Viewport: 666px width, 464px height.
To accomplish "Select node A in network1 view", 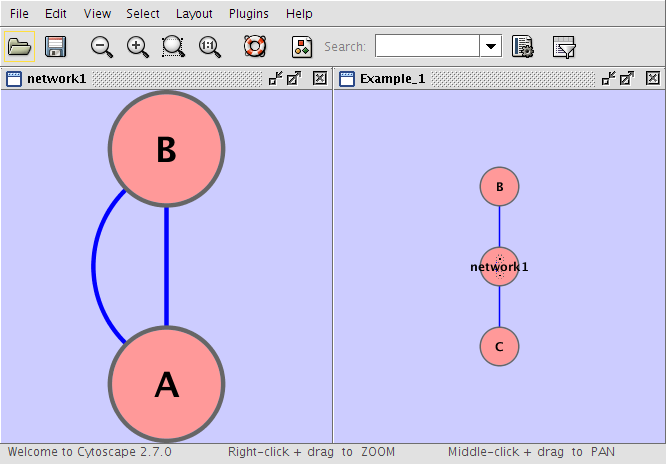I will (x=166, y=385).
